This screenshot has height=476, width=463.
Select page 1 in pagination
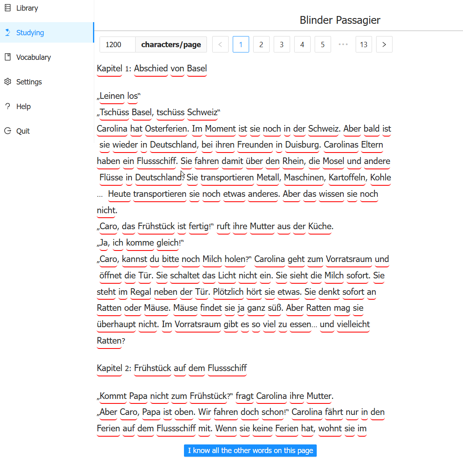[241, 44]
